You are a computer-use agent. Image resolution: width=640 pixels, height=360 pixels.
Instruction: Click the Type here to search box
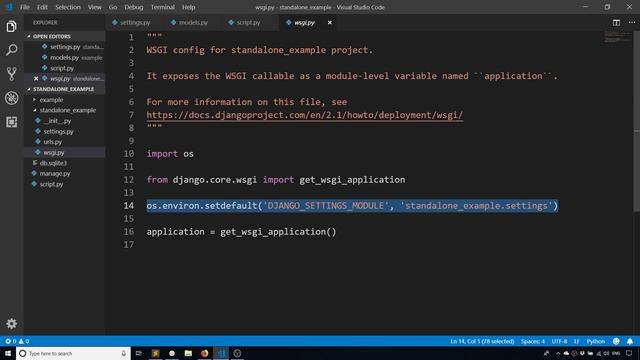(x=73, y=353)
